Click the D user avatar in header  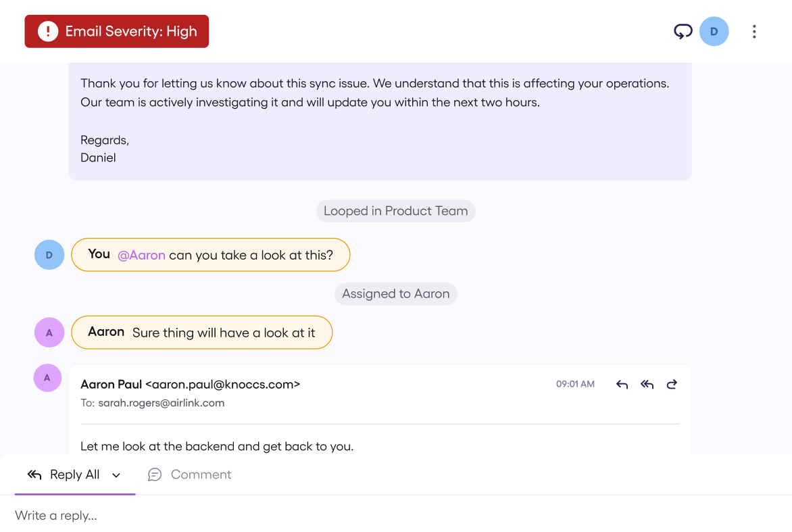pyautogui.click(x=714, y=31)
